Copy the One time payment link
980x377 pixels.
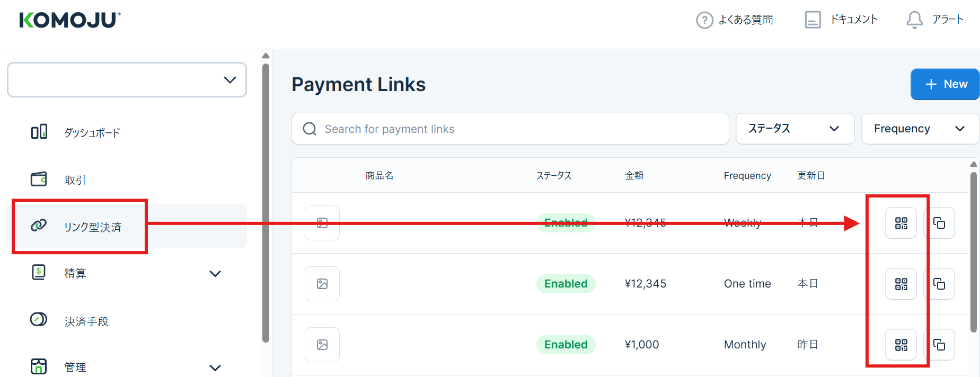click(x=939, y=284)
